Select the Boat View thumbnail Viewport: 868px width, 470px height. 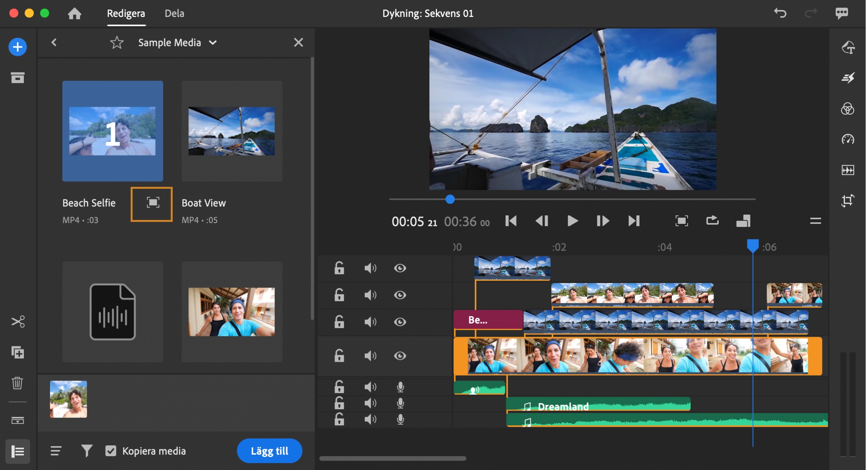[232, 131]
